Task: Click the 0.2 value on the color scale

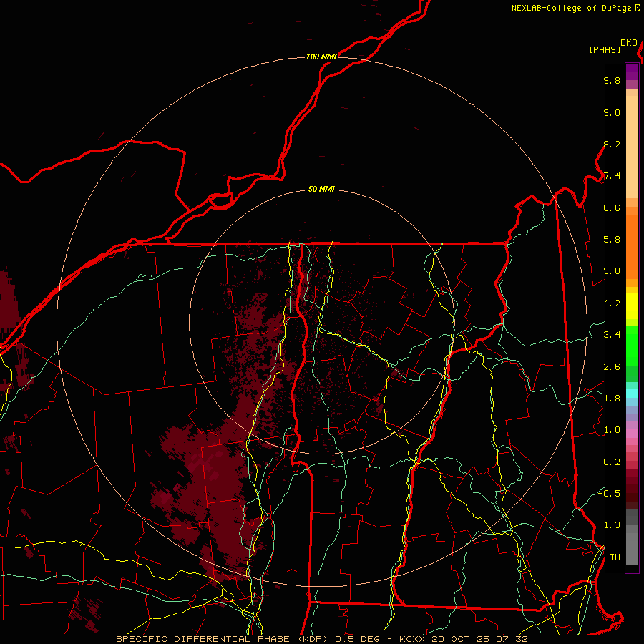Action: (x=612, y=462)
